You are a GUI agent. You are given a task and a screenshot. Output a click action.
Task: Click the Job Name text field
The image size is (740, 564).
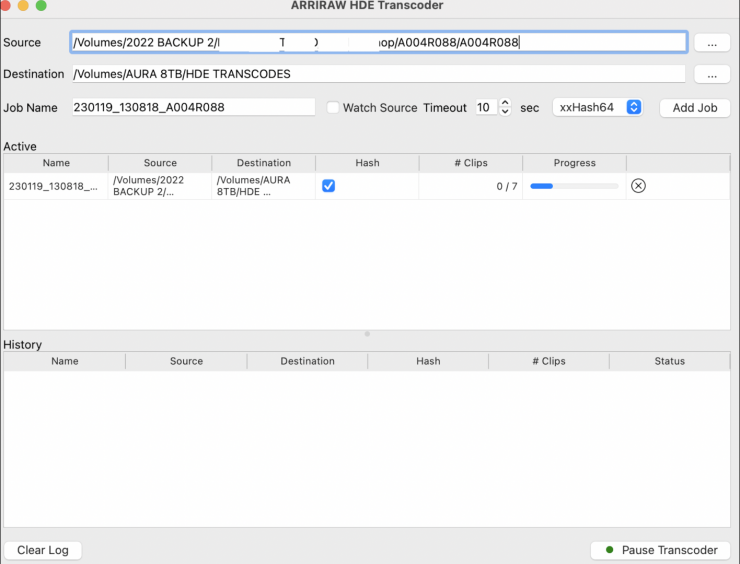193,107
